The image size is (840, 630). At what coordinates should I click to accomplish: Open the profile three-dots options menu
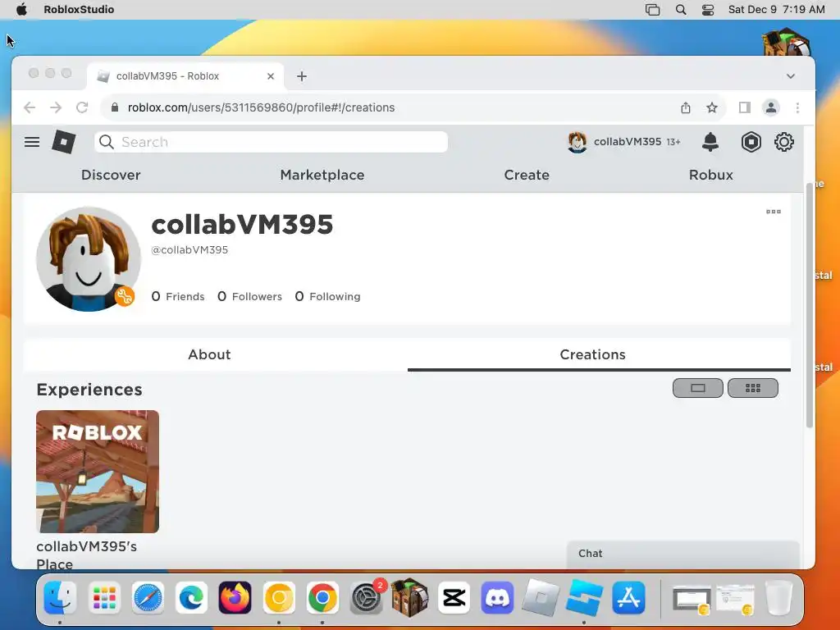773,212
